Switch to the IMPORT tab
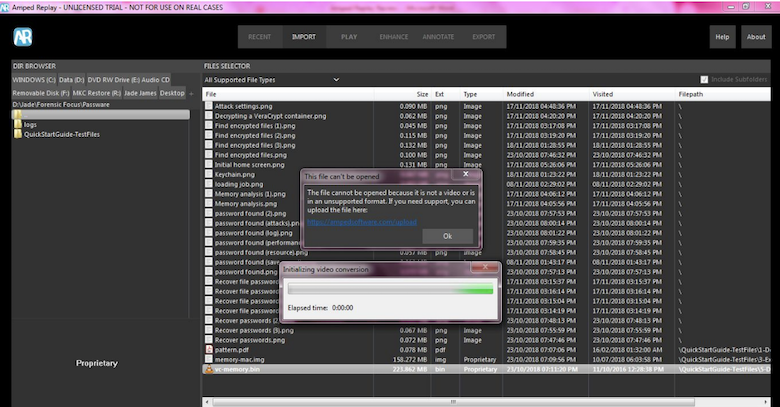Image resolution: width=780 pixels, height=407 pixels. 304,37
